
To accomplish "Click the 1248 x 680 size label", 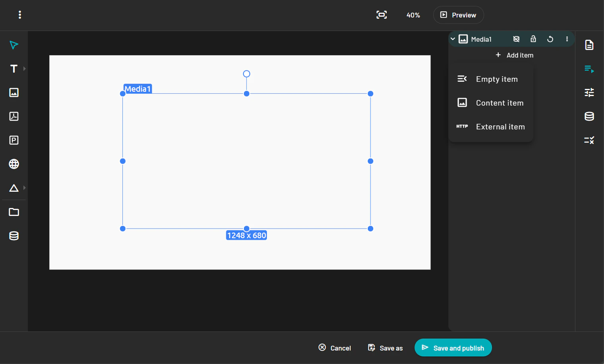I will [x=247, y=235].
